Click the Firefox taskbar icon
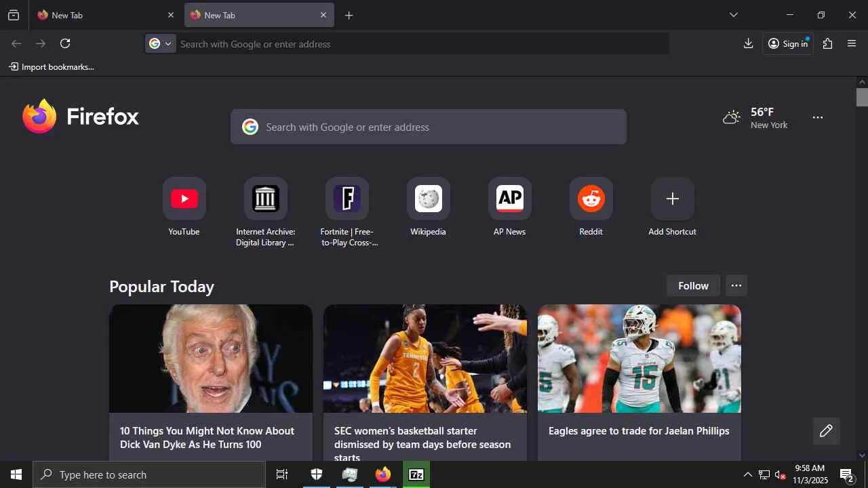868x488 pixels. click(x=383, y=474)
